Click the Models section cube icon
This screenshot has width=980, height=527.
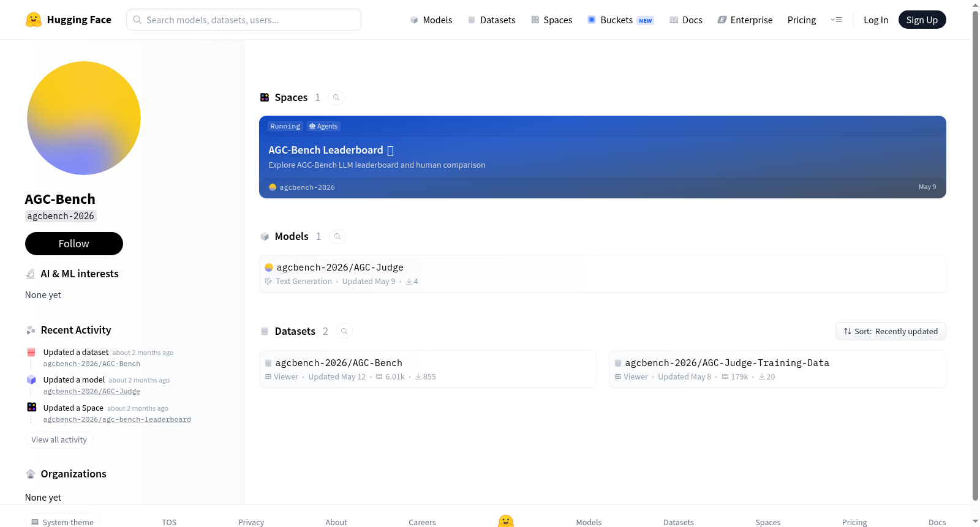coord(265,236)
